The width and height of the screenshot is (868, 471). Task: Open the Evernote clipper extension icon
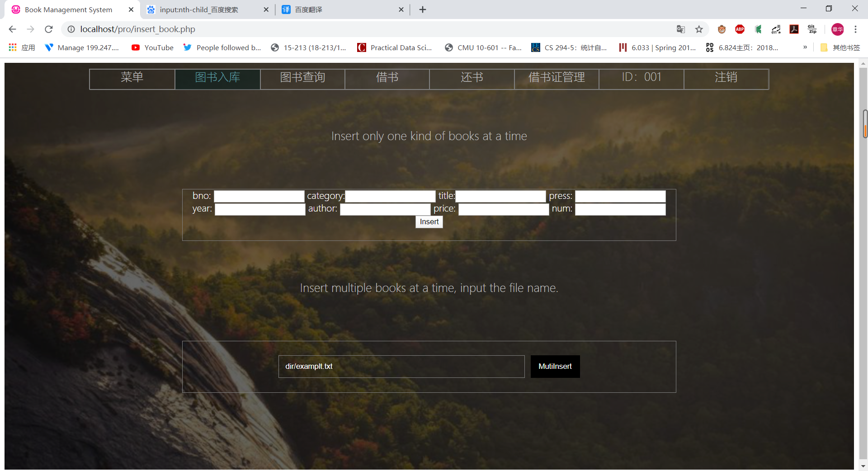click(758, 29)
